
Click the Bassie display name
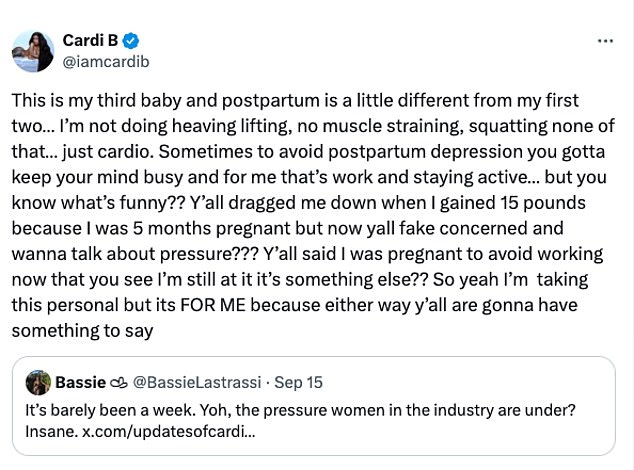[77, 383]
